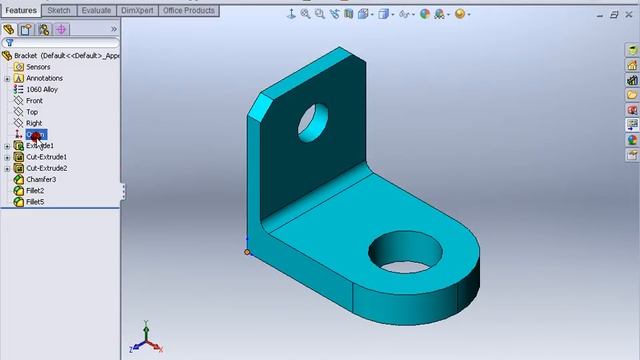Open the PropertyManager tab icon
The image size is (640, 360).
point(26,29)
